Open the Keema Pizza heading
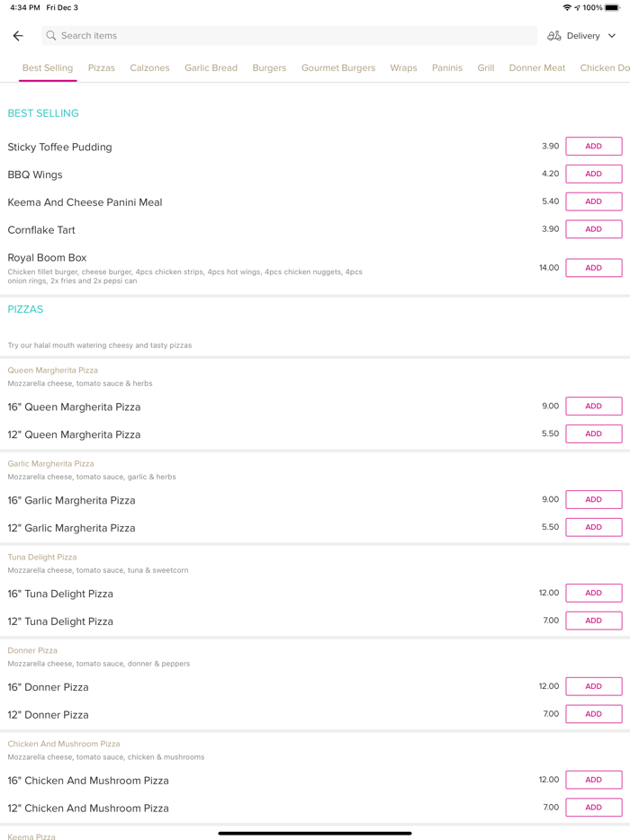This screenshot has width=630, height=840. tap(31, 836)
